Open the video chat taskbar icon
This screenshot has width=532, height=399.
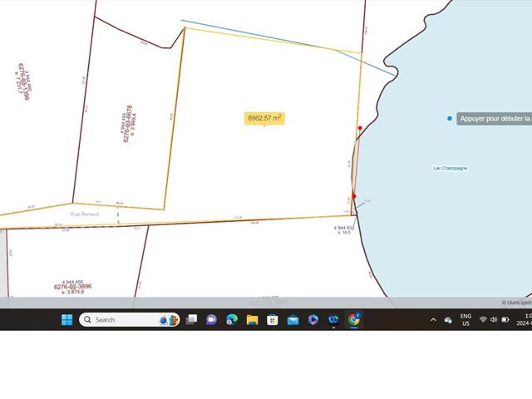pyautogui.click(x=211, y=320)
